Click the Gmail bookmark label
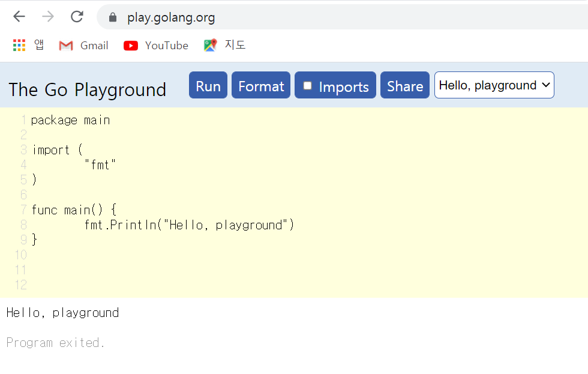The height and width of the screenshot is (374, 588). coord(94,46)
